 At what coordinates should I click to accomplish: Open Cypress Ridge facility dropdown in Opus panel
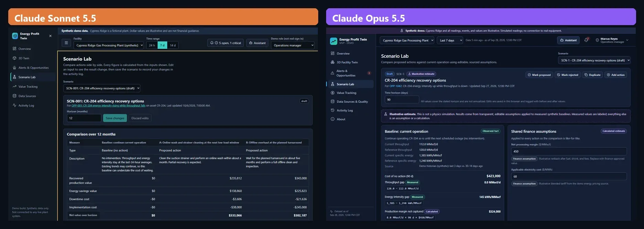pos(407,40)
